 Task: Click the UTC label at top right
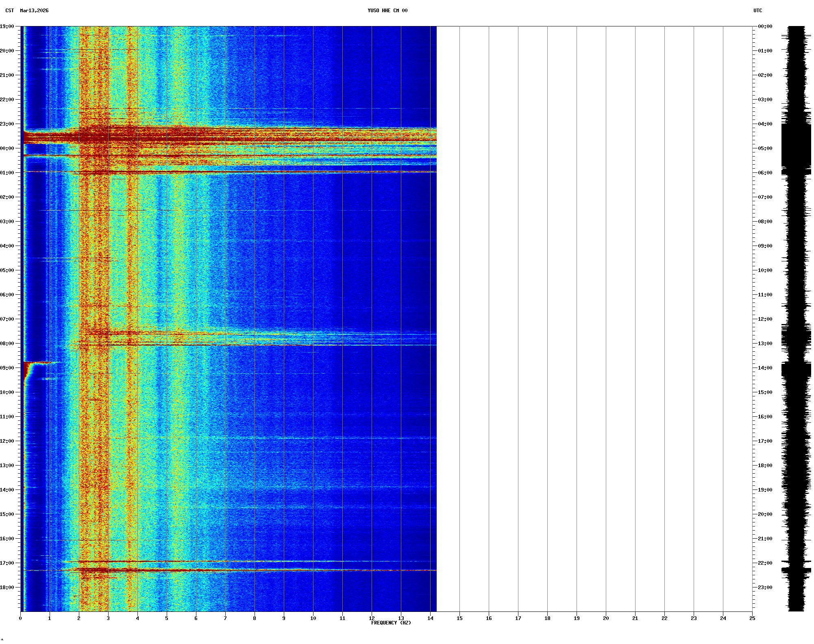[757, 11]
